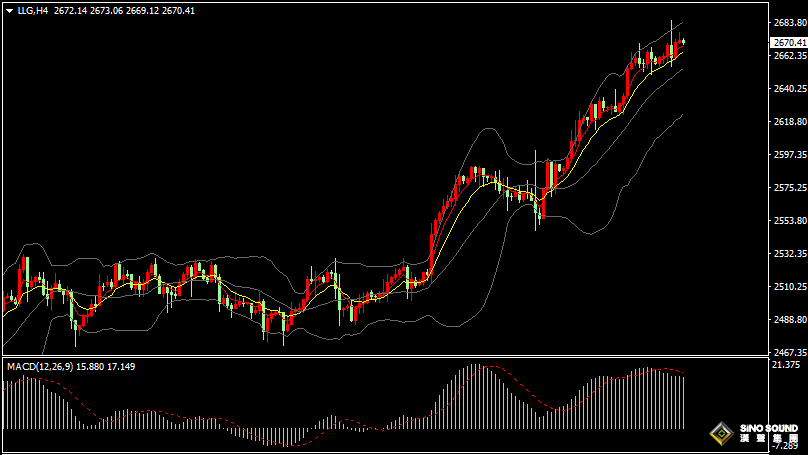Select the highlighted current price 2670.41 label
Viewport: 808px width, 455px height.
click(x=788, y=43)
